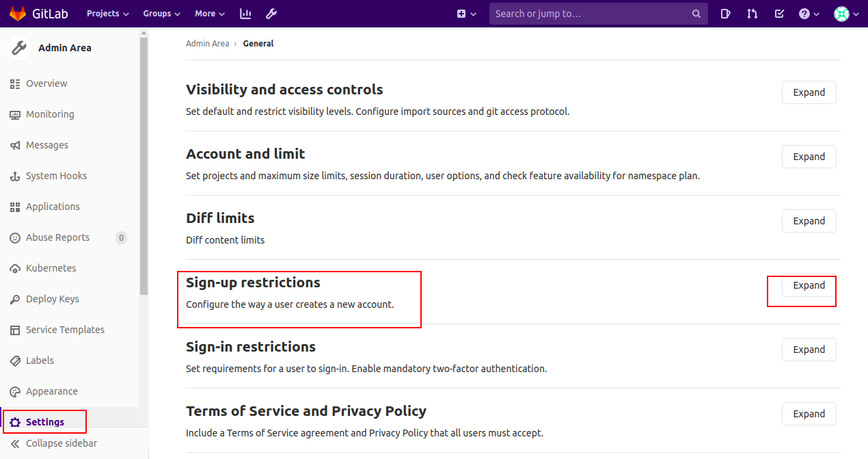Screen dimensions: 868x459
Task: Click the GitLab fox logo
Action: (x=18, y=13)
